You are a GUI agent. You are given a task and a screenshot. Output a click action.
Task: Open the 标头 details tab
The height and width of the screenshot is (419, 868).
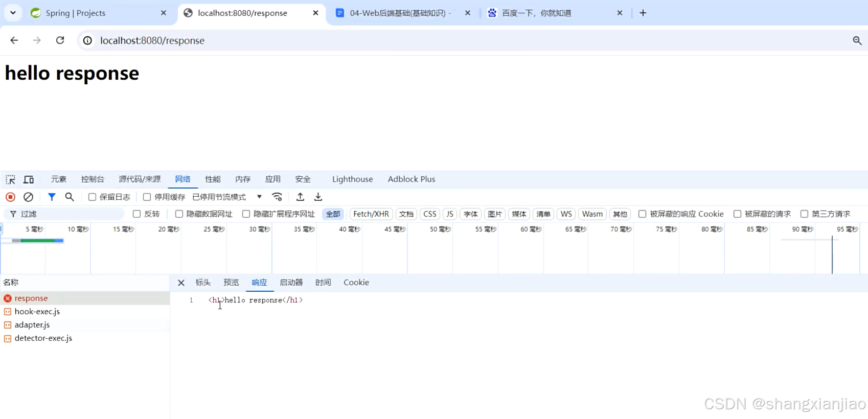click(x=203, y=283)
